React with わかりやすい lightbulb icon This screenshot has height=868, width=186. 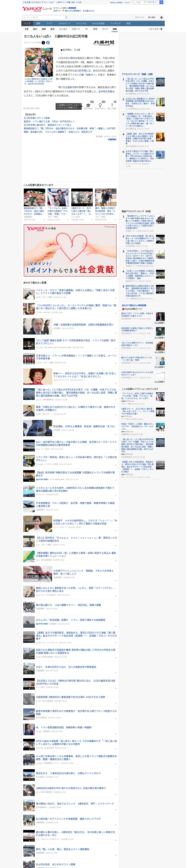[x=100, y=105]
